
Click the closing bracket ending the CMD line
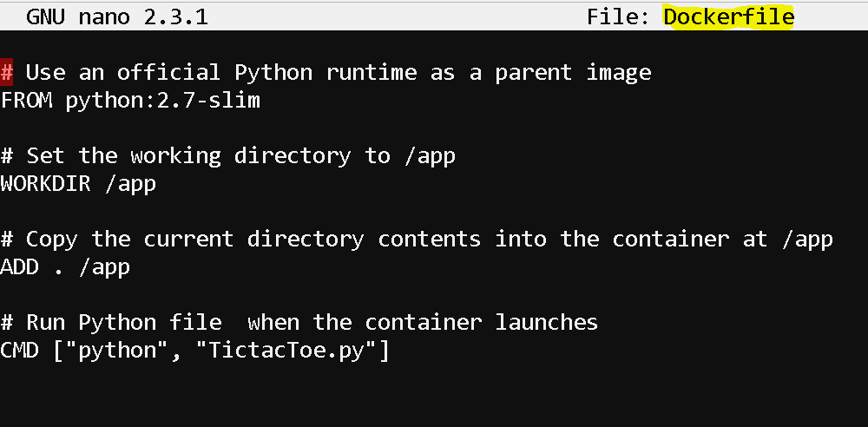385,350
